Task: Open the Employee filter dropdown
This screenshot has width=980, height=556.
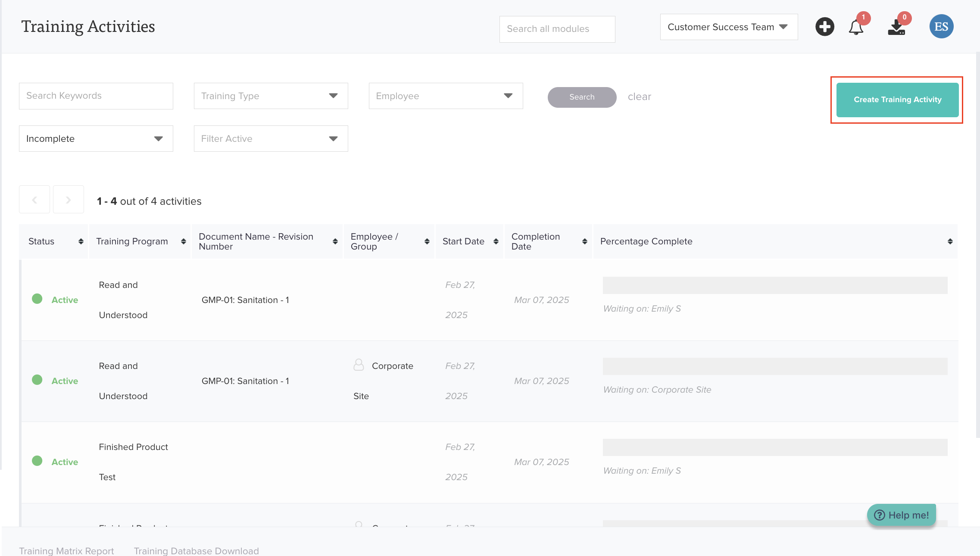Action: coord(446,96)
